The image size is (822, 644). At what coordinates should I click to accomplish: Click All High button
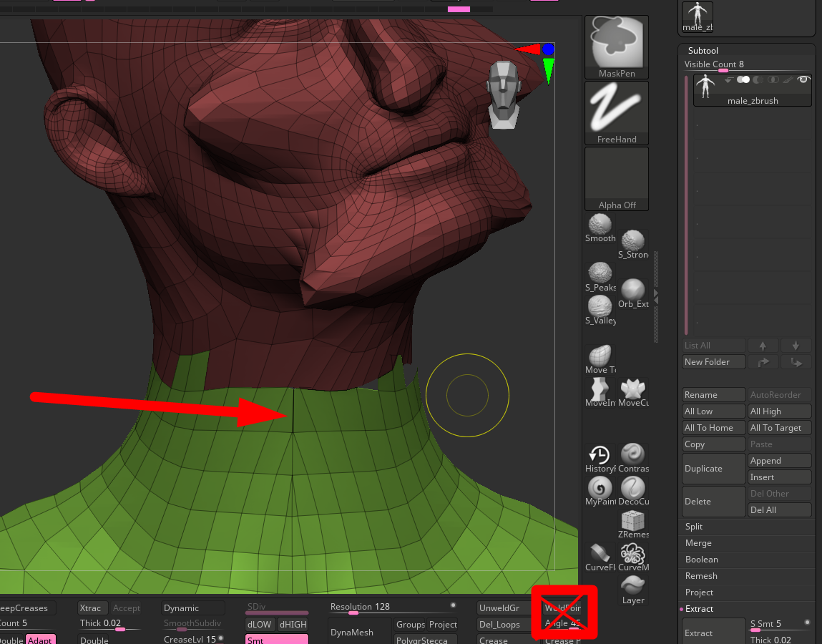pyautogui.click(x=780, y=411)
